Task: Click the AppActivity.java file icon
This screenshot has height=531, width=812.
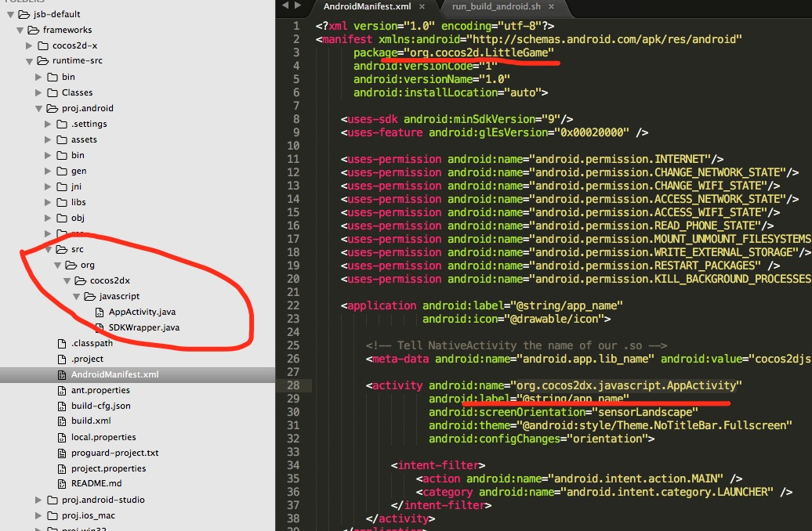Action: (x=100, y=312)
